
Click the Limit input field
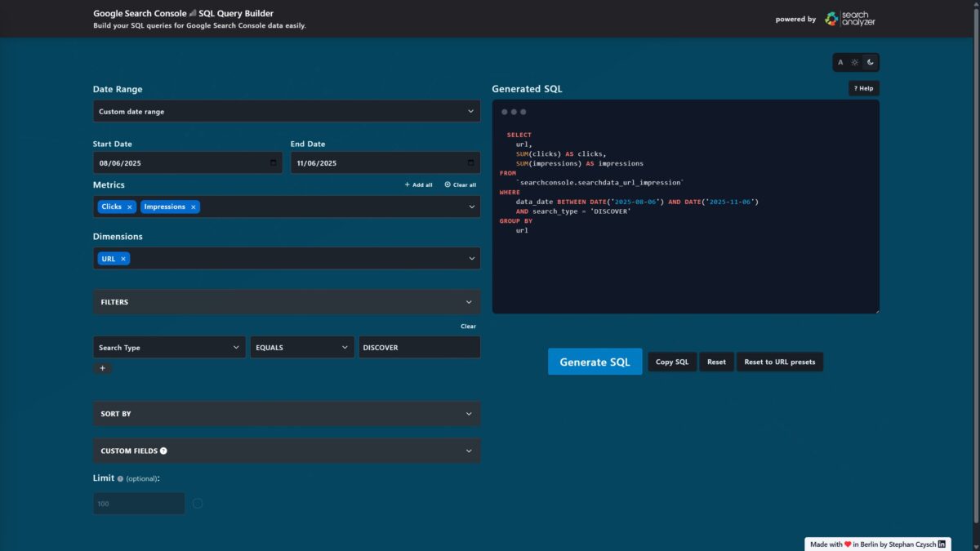(x=139, y=504)
